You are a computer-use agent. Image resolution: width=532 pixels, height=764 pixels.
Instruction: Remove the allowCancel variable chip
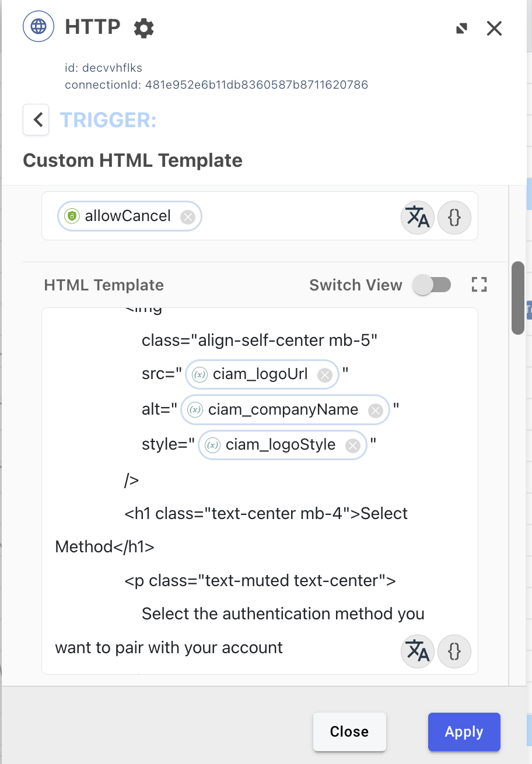(187, 217)
